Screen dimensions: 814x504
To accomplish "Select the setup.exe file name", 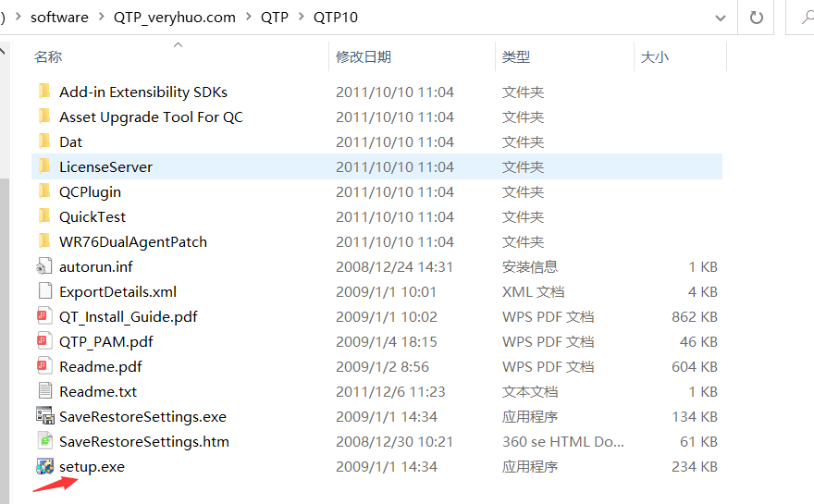I will (x=92, y=466).
